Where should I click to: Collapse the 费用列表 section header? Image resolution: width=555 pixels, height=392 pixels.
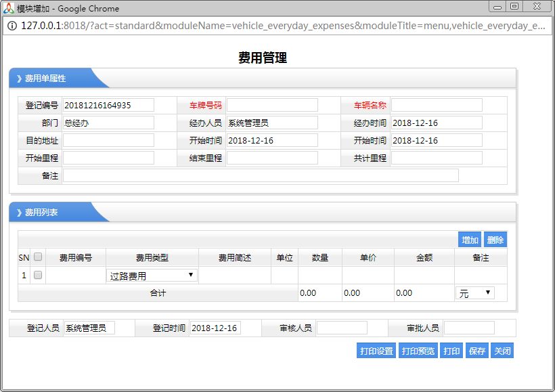[41, 213]
